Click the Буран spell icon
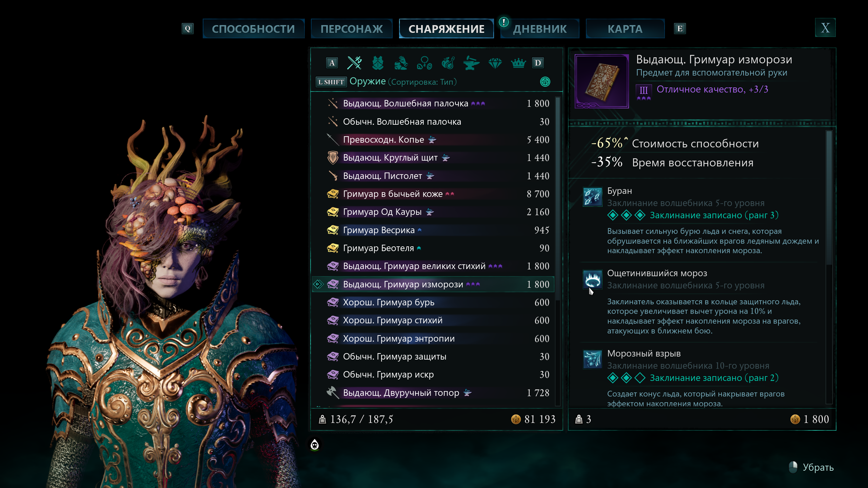 click(x=592, y=197)
